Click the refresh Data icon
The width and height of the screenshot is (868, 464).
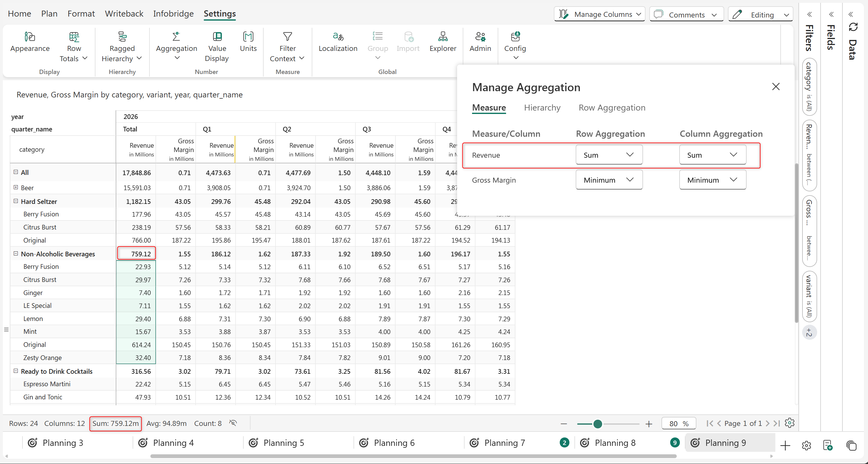(x=853, y=27)
